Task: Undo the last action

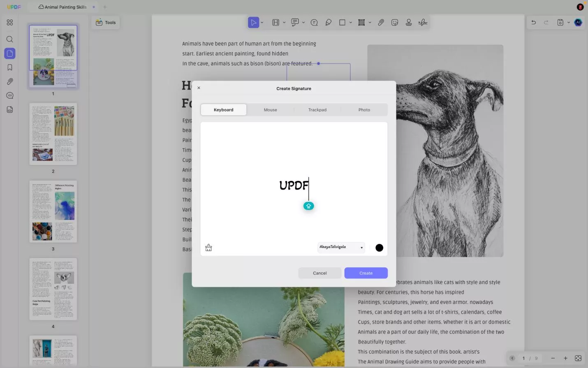Action: coord(534,23)
